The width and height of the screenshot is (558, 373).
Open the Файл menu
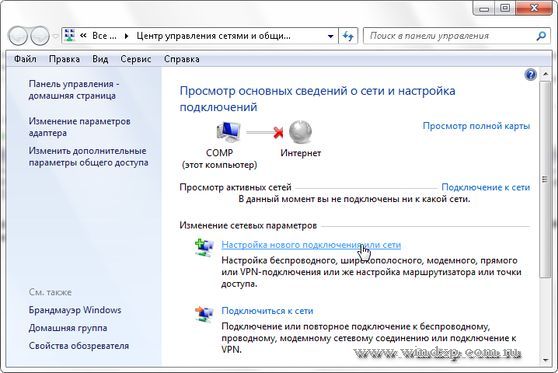tap(25, 59)
